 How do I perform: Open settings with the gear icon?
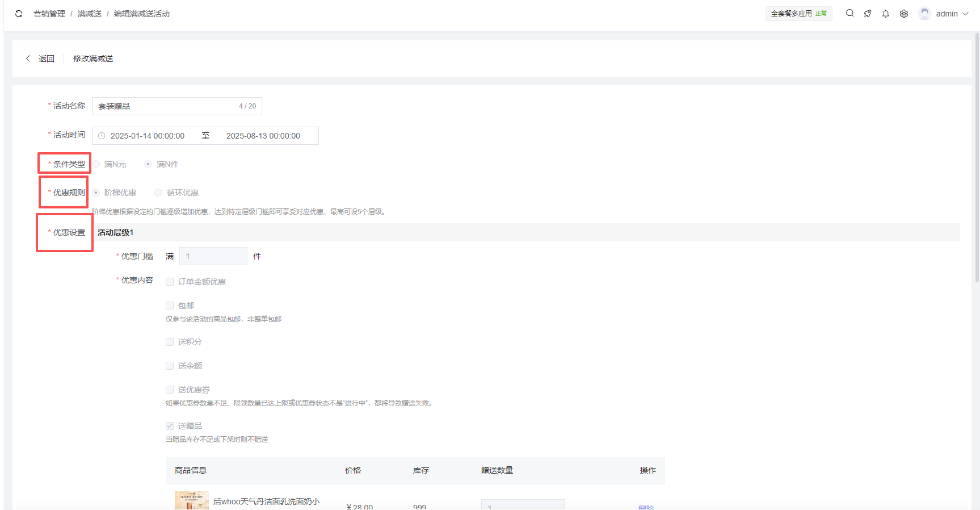904,14
